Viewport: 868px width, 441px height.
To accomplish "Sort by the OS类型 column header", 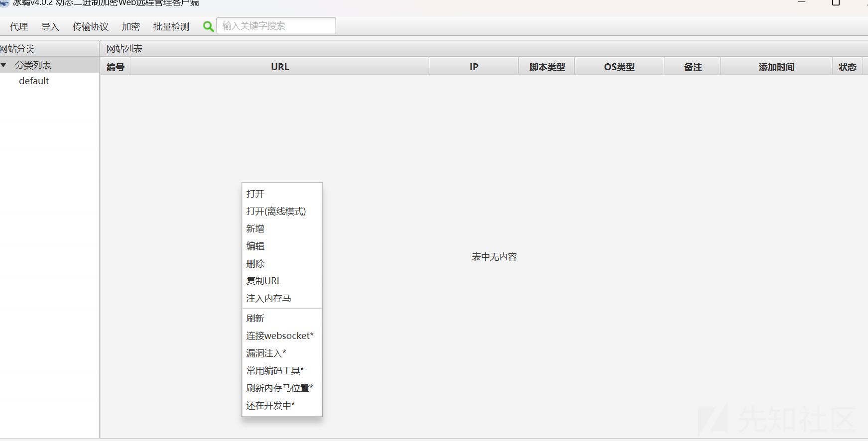I will click(x=620, y=67).
